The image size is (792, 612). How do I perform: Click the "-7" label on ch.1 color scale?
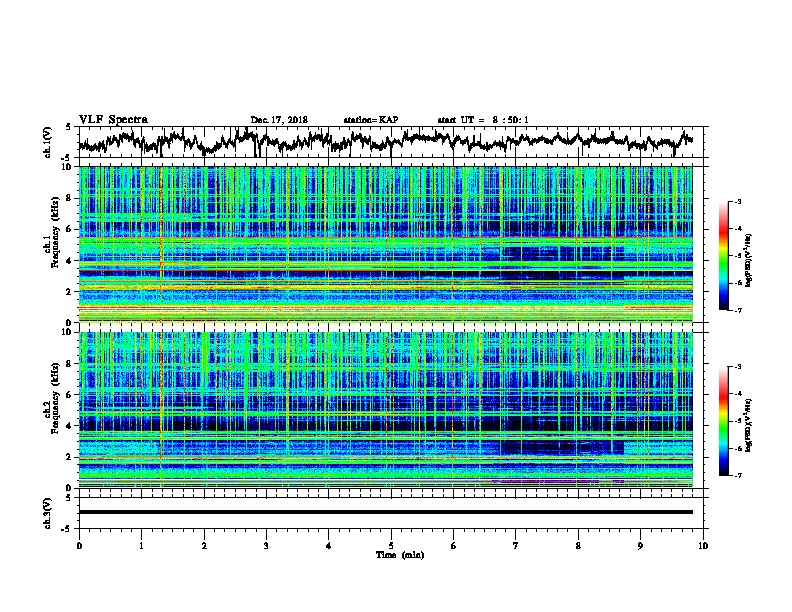[737, 310]
